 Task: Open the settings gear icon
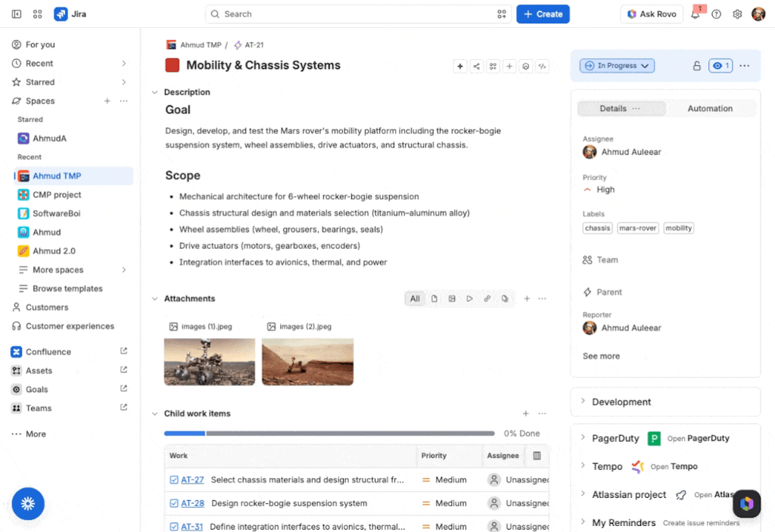[x=737, y=14]
